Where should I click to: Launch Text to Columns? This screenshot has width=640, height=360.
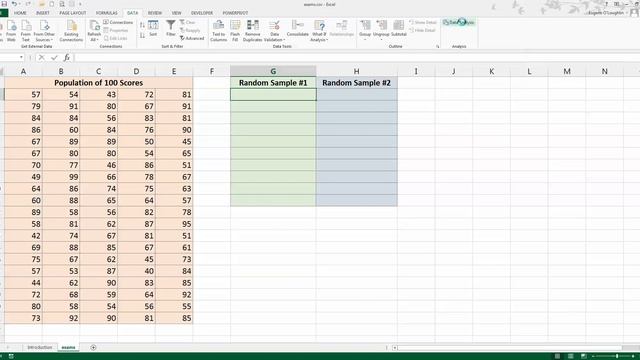pyautogui.click(x=218, y=31)
